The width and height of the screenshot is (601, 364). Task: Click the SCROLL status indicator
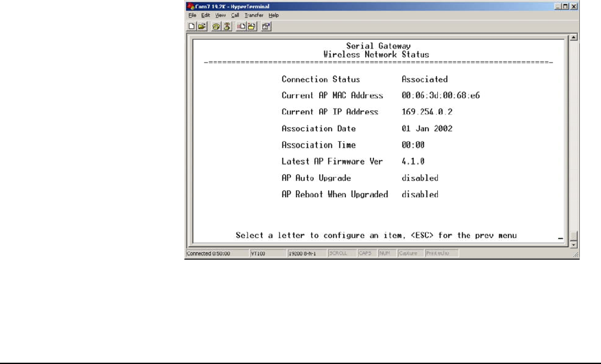(342, 254)
